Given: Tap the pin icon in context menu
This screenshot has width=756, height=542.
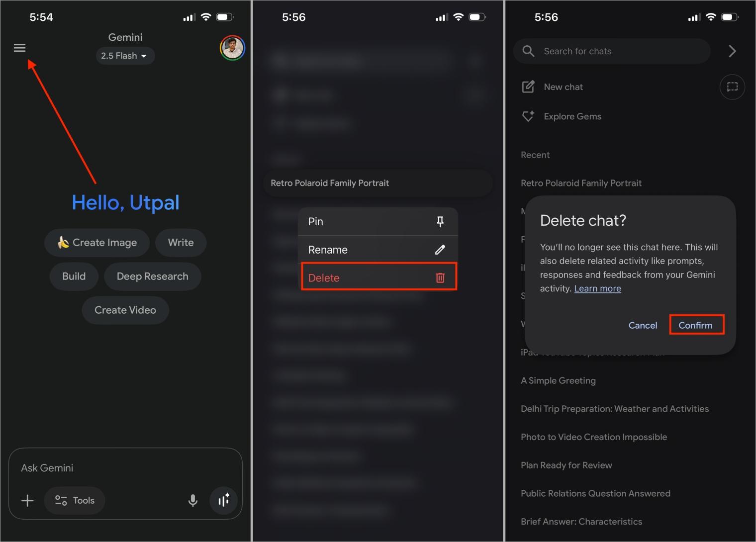Looking at the screenshot, I should coord(440,222).
